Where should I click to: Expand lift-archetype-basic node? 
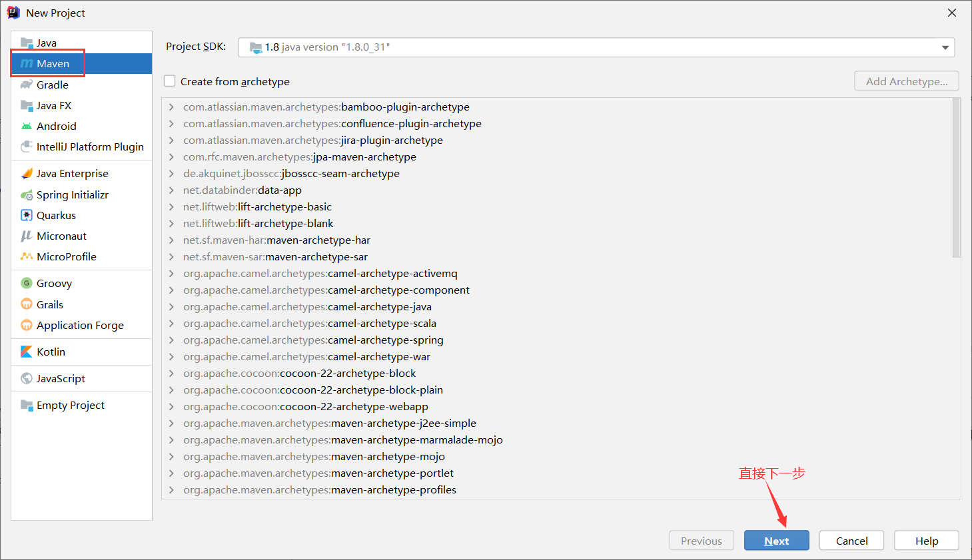pos(171,206)
